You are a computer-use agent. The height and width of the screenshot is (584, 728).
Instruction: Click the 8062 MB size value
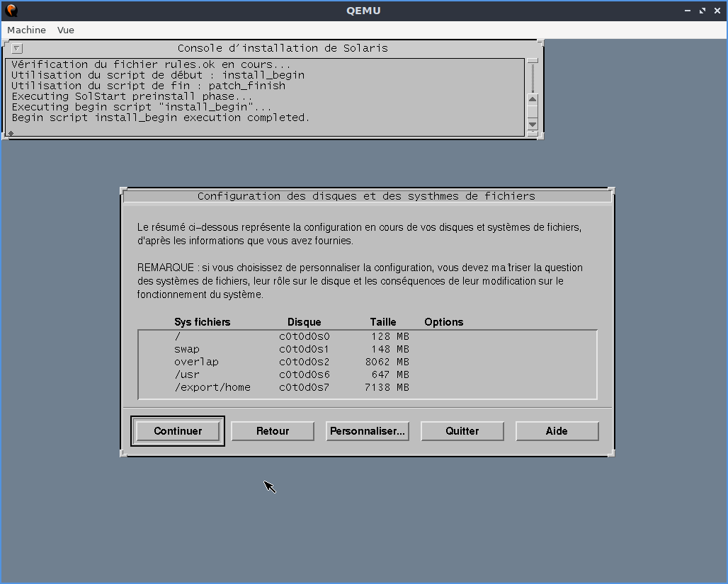pyautogui.click(x=387, y=362)
